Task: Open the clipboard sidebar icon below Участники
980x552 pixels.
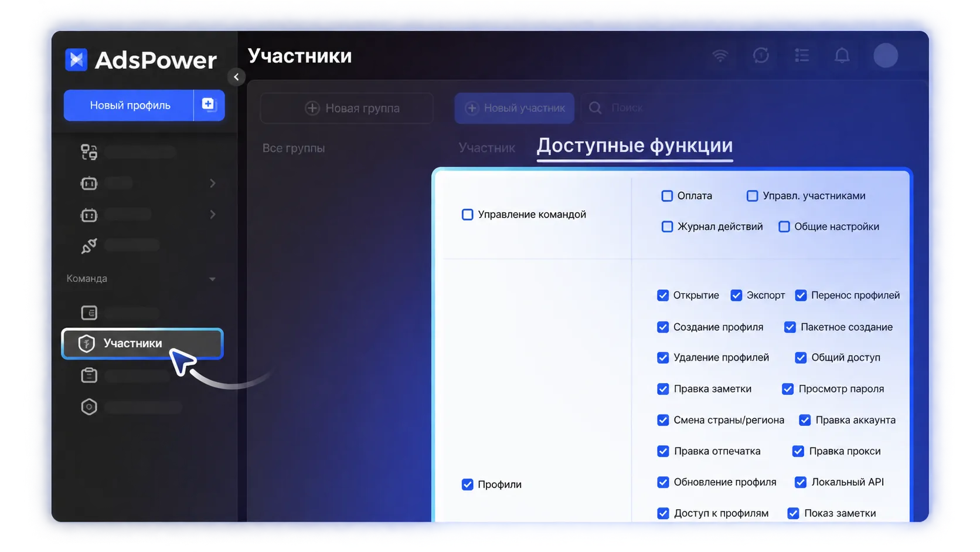Action: [89, 375]
